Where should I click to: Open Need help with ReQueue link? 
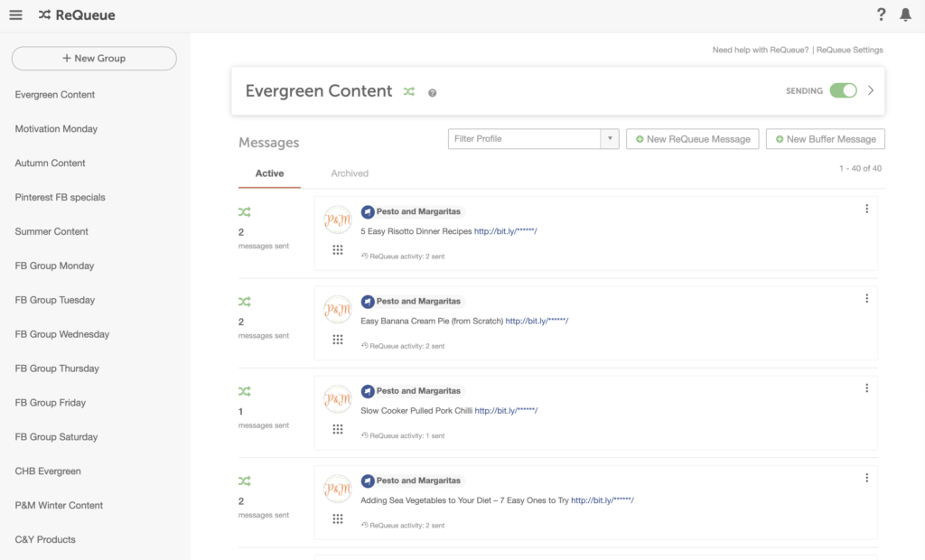tap(761, 51)
